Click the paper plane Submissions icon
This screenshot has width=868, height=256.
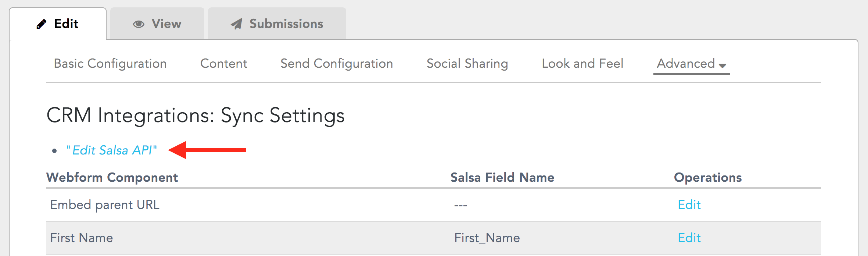coord(236,24)
